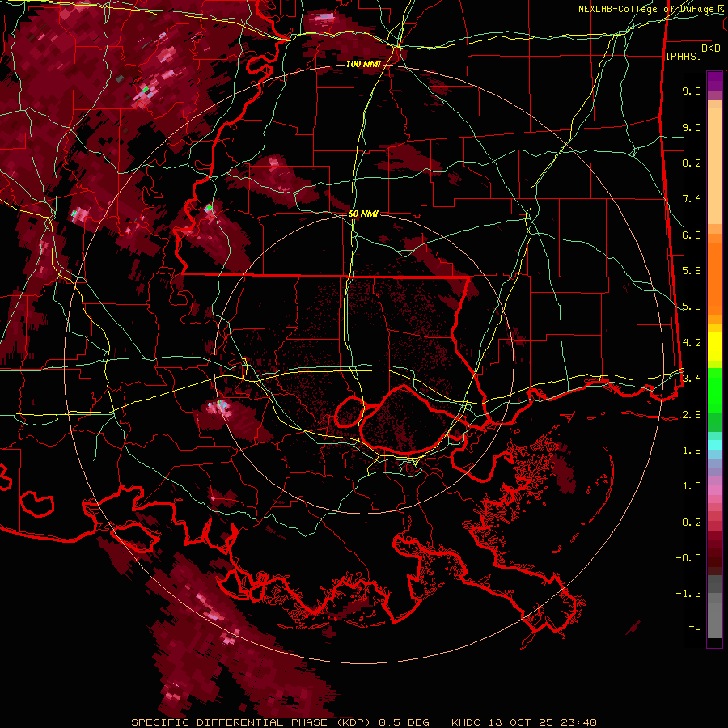Click the 8.2 value on the color scale
This screenshot has width=728, height=728.
point(692,163)
